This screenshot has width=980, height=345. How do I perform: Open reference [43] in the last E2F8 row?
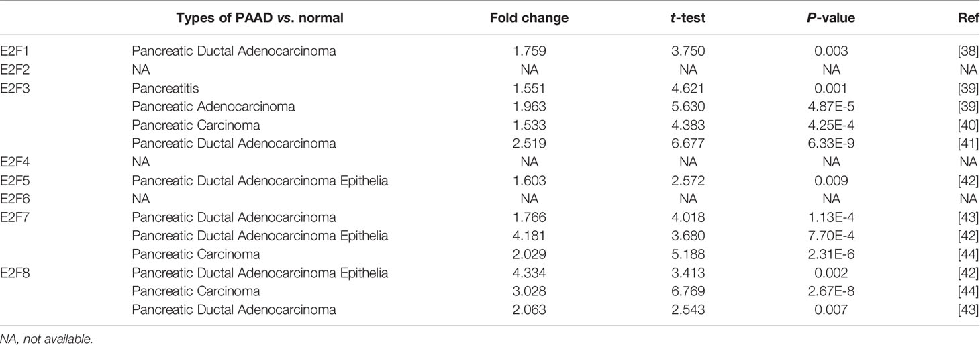[x=969, y=310]
